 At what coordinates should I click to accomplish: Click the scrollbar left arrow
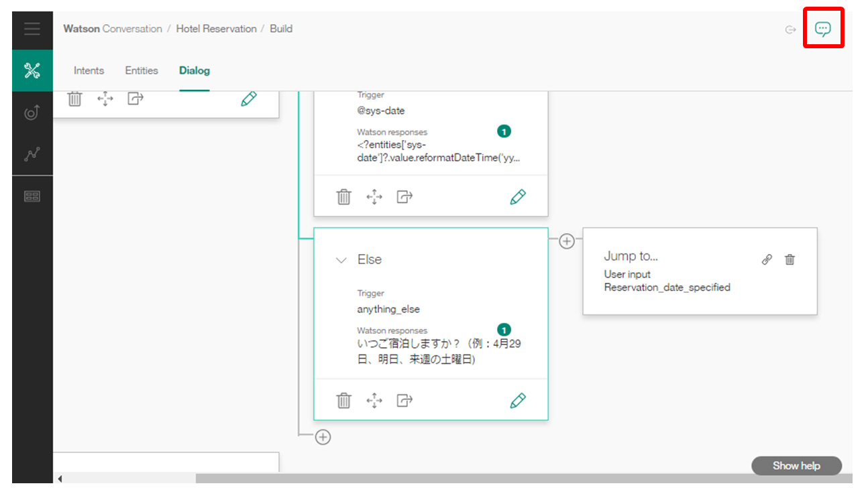point(60,479)
